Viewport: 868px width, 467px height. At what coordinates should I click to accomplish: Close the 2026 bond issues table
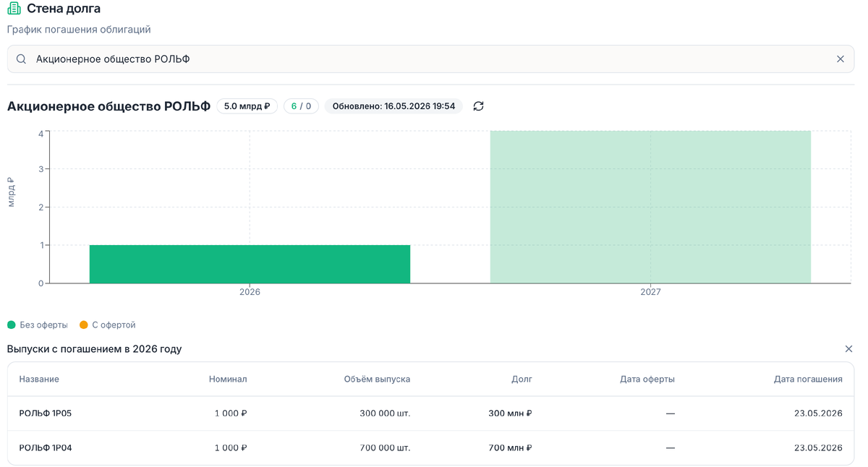coord(848,349)
